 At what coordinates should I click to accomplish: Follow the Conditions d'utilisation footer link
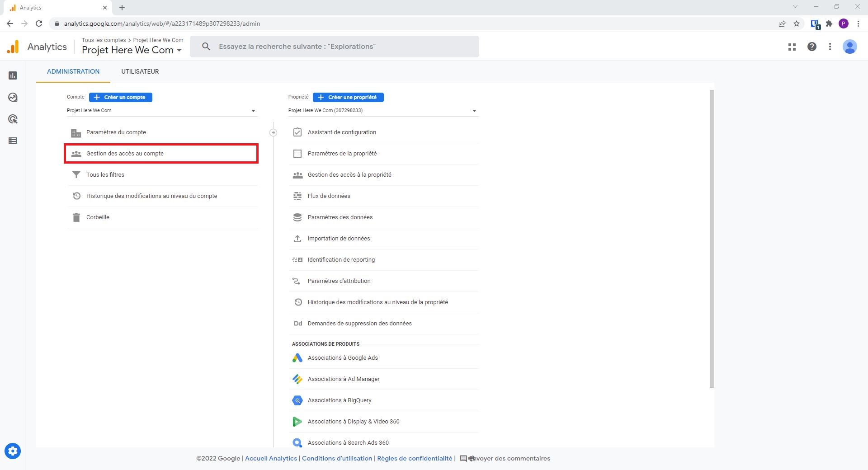click(x=337, y=458)
